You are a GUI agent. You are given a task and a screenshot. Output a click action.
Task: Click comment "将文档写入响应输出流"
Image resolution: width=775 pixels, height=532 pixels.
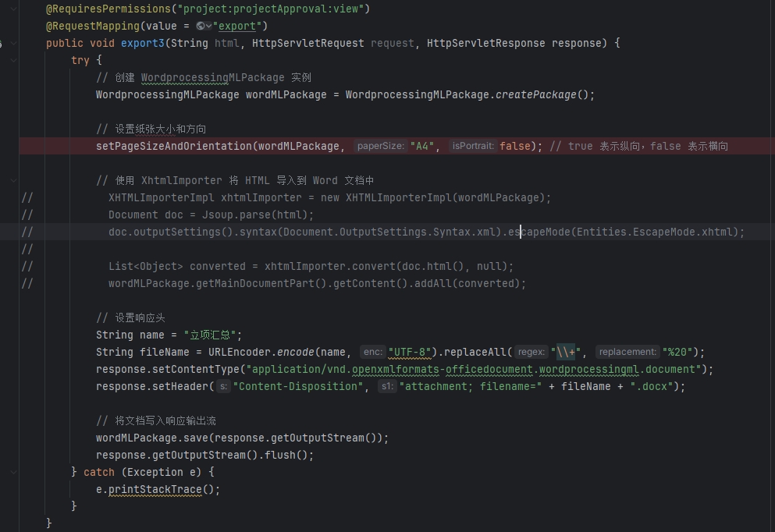tap(156, 421)
